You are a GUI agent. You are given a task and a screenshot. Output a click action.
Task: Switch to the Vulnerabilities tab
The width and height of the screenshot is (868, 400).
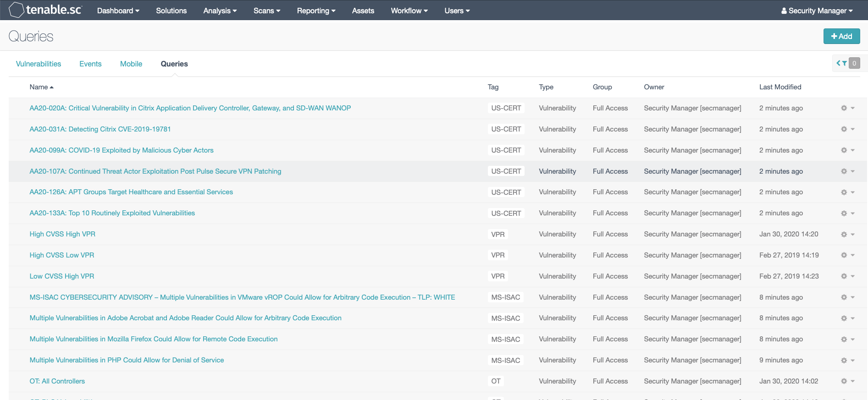pyautogui.click(x=39, y=64)
